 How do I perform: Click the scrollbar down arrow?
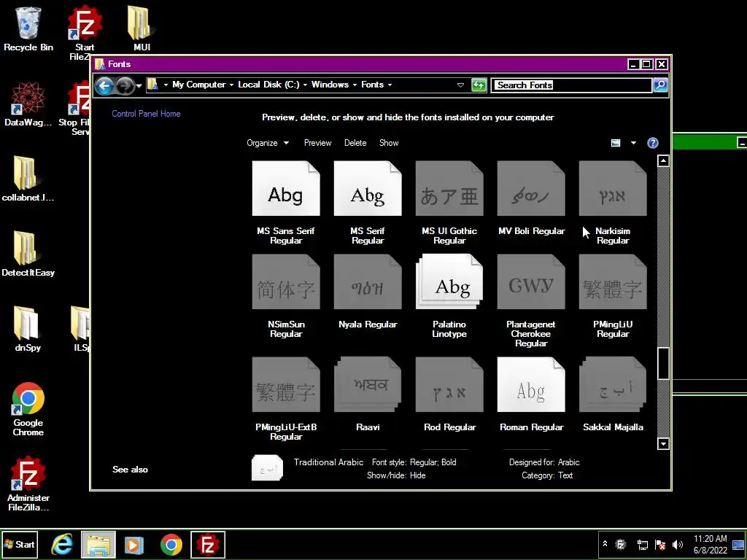click(663, 444)
